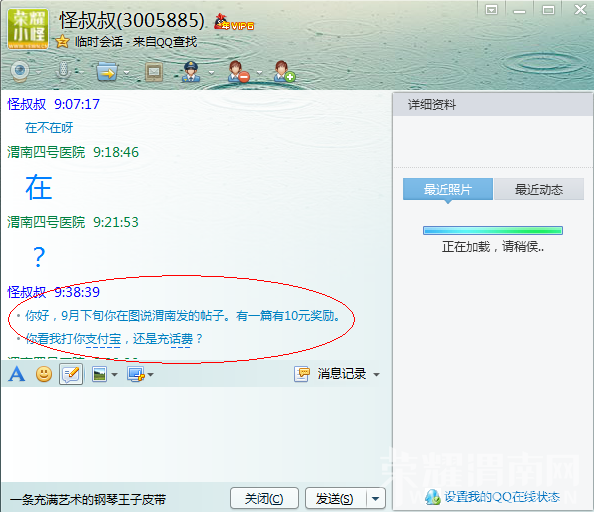
Task: Open the title bar dropdown menu button
Action: (491, 9)
